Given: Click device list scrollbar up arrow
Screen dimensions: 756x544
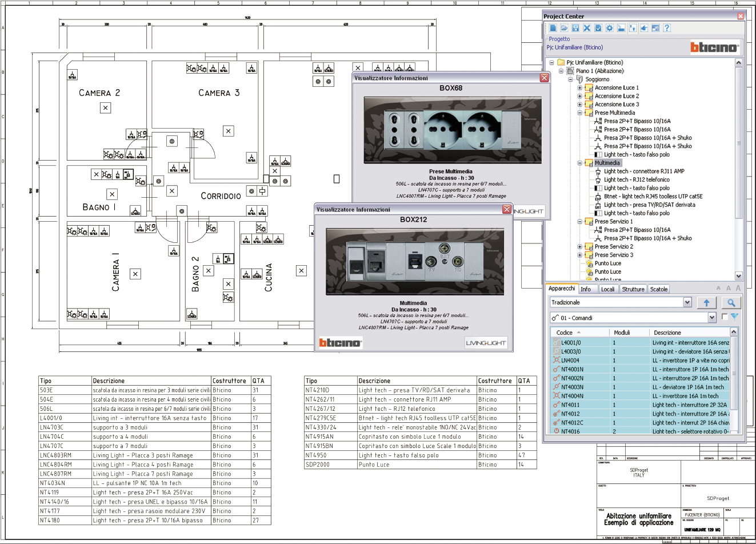Looking at the screenshot, I should [x=734, y=332].
